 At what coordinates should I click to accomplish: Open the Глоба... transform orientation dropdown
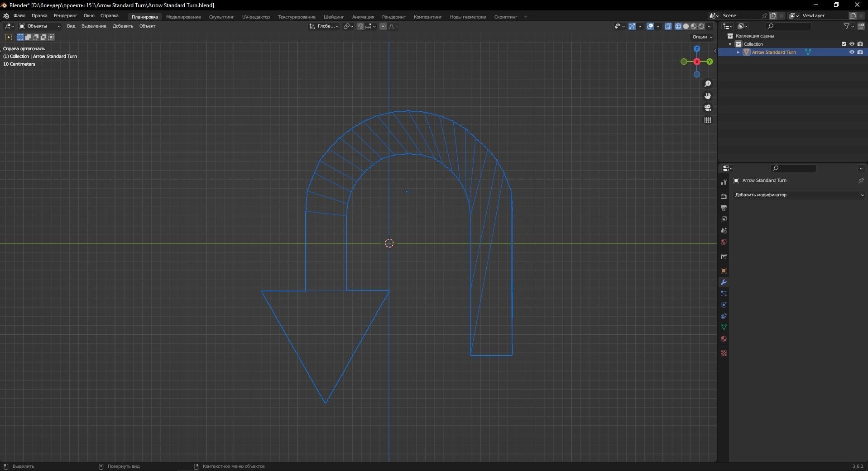(324, 26)
